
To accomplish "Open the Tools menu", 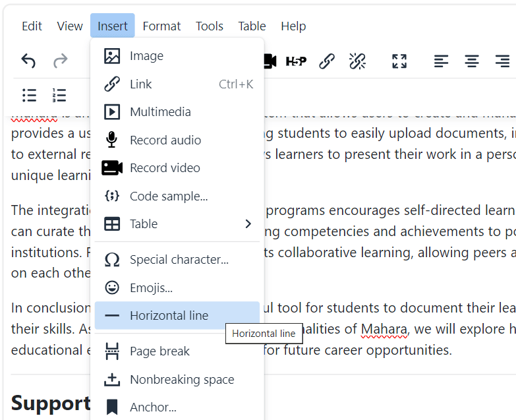I will (x=210, y=26).
